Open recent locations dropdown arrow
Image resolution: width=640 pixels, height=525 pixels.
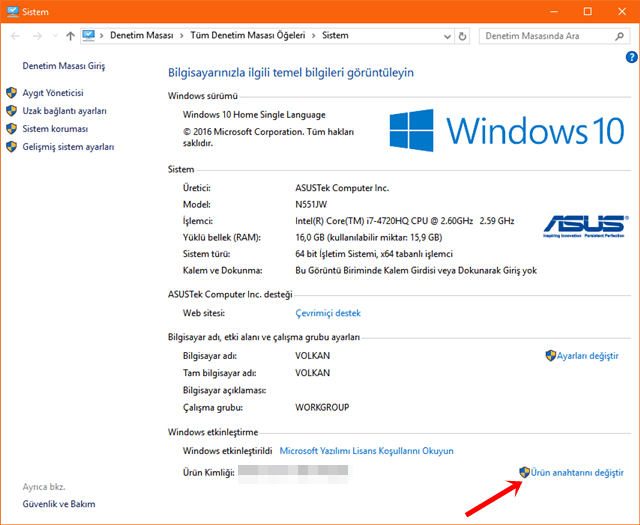click(x=55, y=36)
